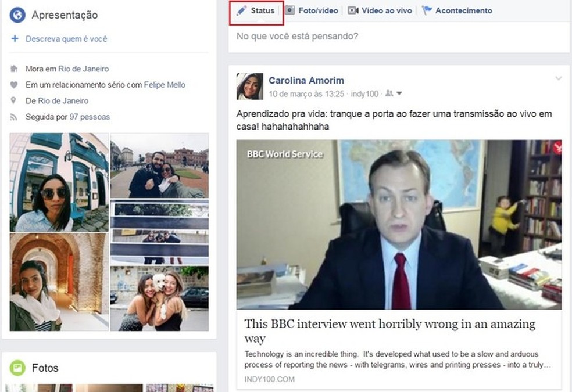
Task: Click the globe icon beside Apresentação
Action: click(x=17, y=15)
